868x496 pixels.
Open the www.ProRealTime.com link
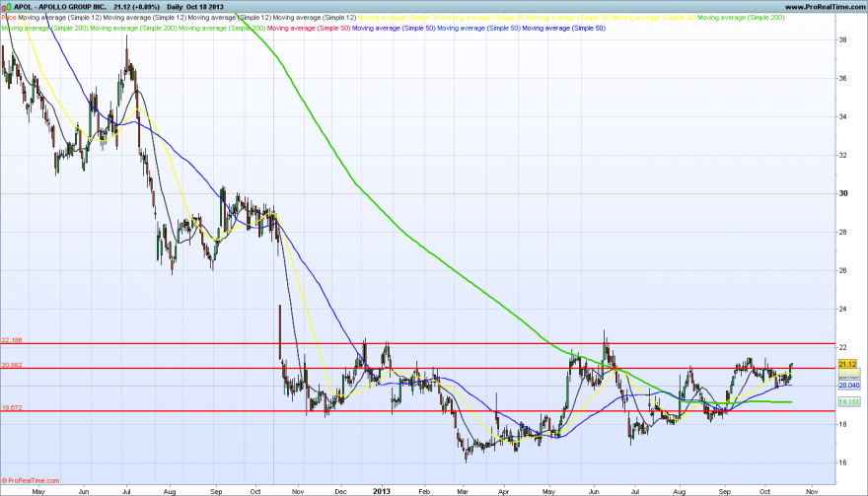tap(826, 7)
